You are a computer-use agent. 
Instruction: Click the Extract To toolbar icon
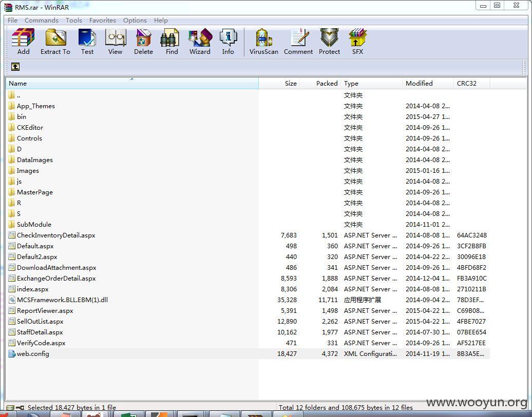click(x=55, y=42)
